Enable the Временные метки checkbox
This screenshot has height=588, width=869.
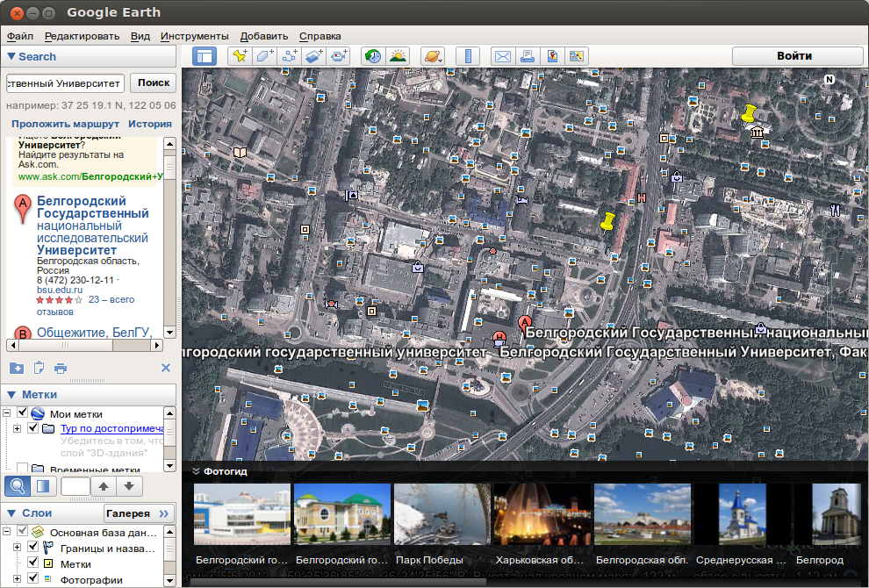point(23,470)
